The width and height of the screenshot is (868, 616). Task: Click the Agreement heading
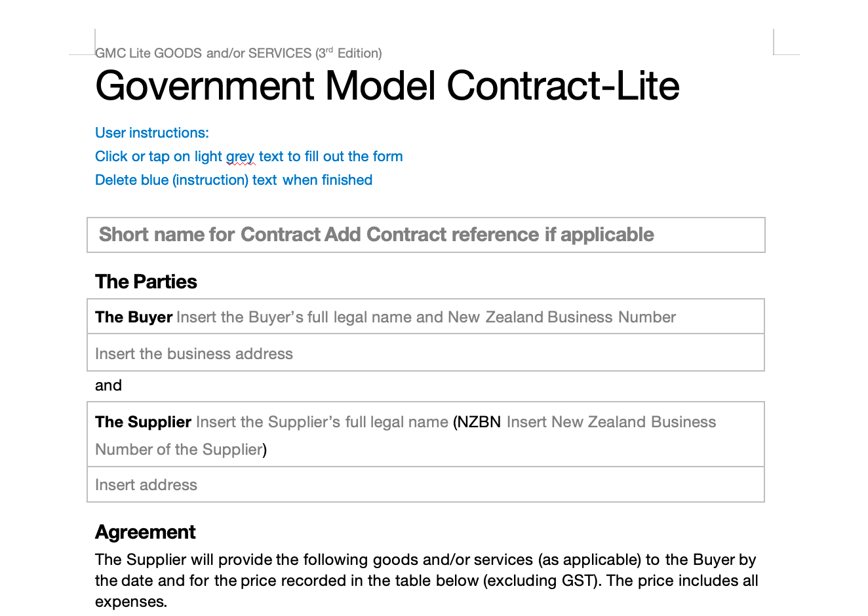point(146,532)
